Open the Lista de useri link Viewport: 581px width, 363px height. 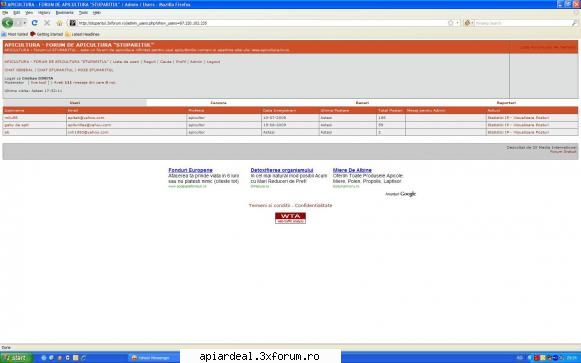tap(126, 62)
